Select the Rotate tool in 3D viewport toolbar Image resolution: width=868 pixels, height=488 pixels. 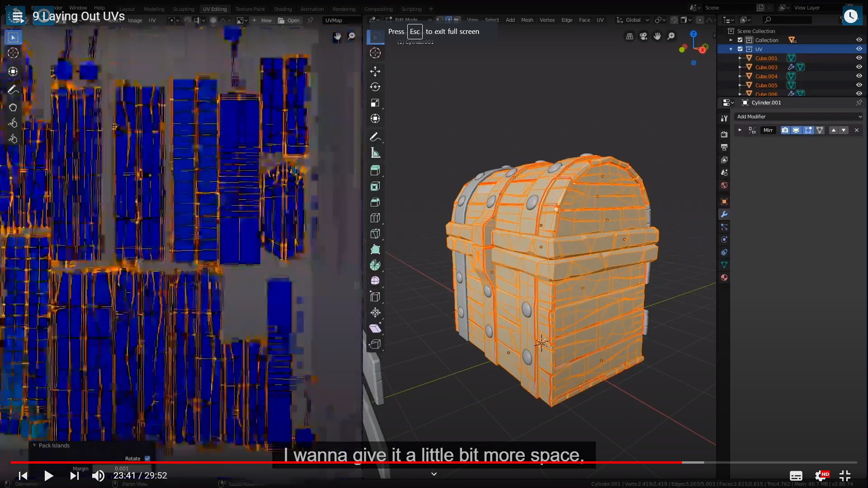[x=375, y=87]
